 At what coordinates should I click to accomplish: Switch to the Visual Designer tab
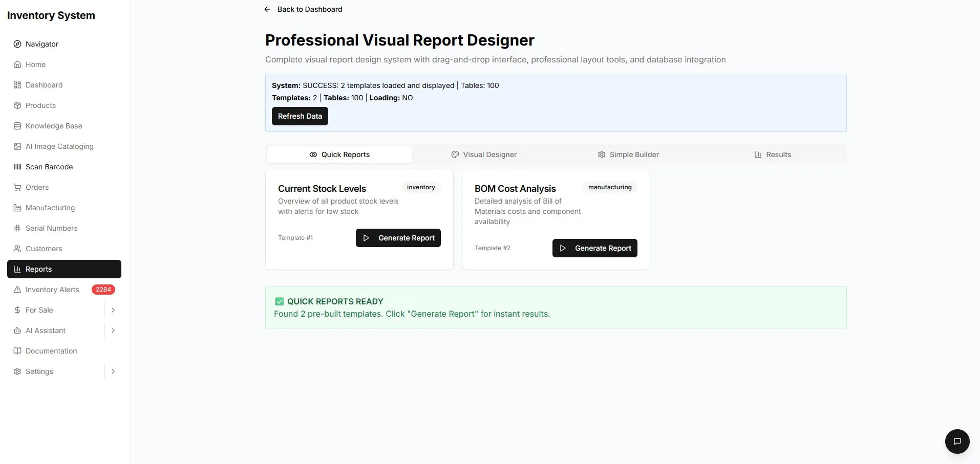(484, 154)
